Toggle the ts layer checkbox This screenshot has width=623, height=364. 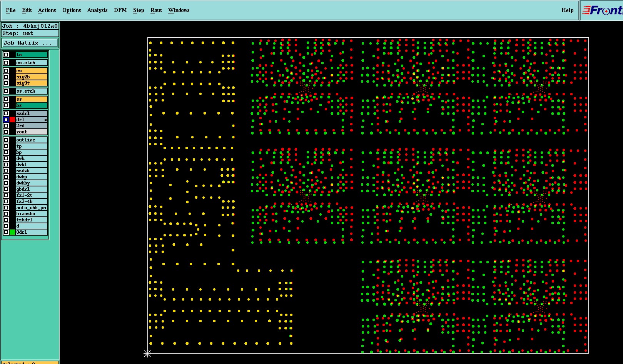click(6, 55)
